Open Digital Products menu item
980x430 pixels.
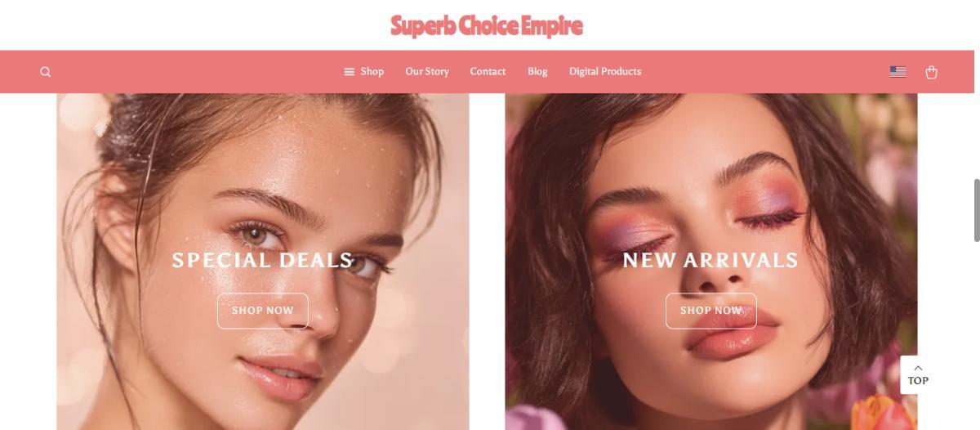605,72
